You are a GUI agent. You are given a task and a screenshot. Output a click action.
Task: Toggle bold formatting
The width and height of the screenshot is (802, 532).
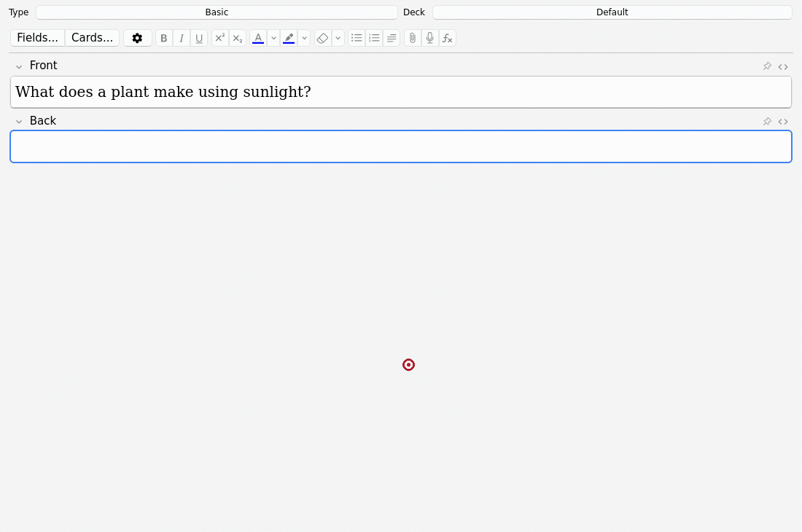pos(163,38)
